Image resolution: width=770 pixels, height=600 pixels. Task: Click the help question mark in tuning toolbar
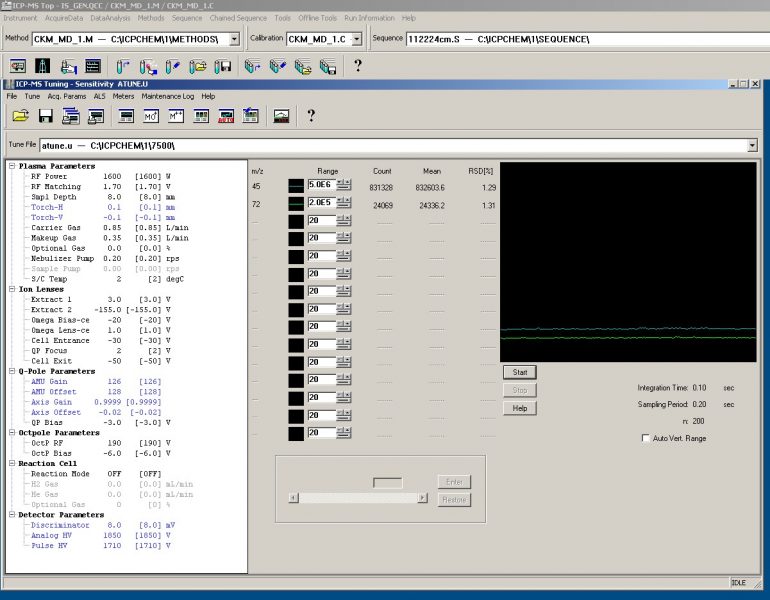coord(311,116)
